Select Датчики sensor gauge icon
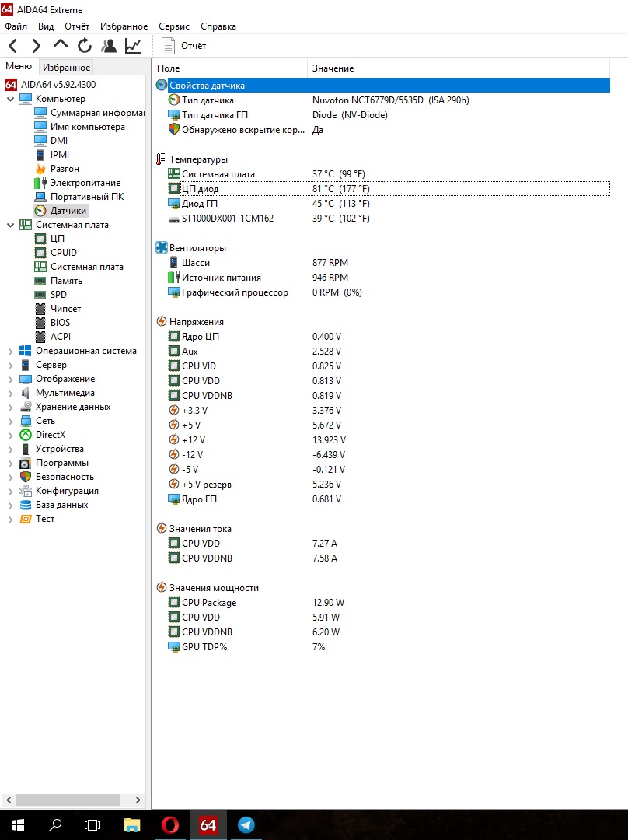This screenshot has height=840, width=628. click(40, 211)
